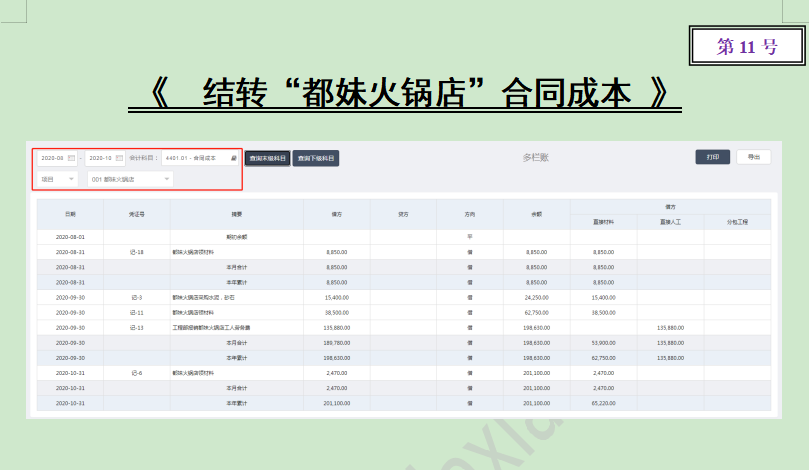Click the 打印 print button

click(713, 157)
